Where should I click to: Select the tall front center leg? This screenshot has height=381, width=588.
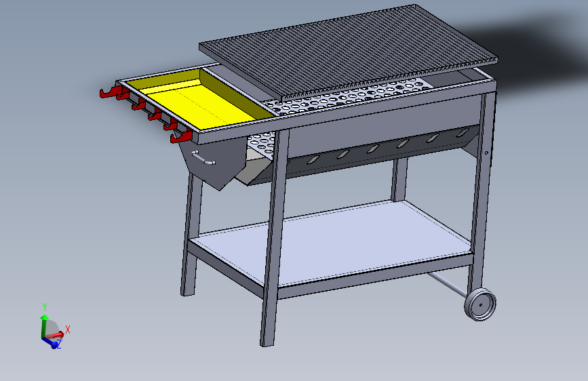pyautogui.click(x=275, y=238)
